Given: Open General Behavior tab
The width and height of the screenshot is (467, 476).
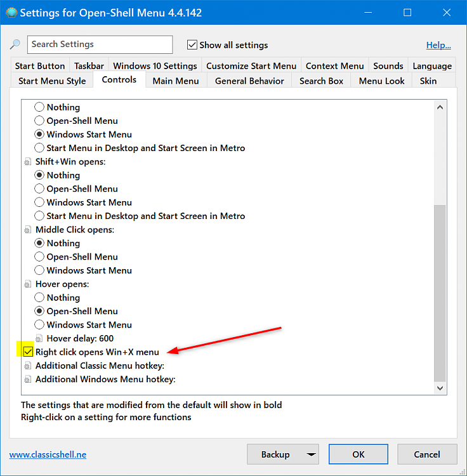Looking at the screenshot, I should point(249,81).
